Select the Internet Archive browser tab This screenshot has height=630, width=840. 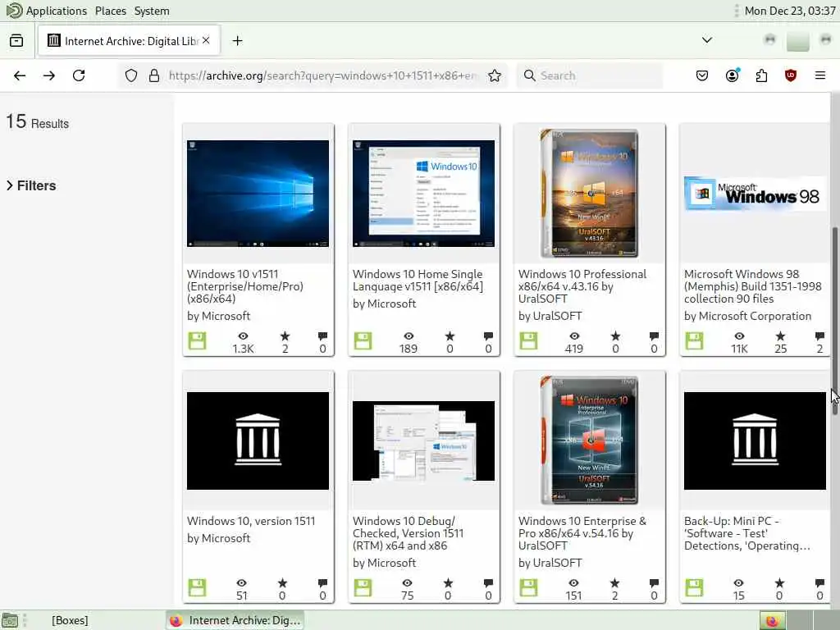129,41
